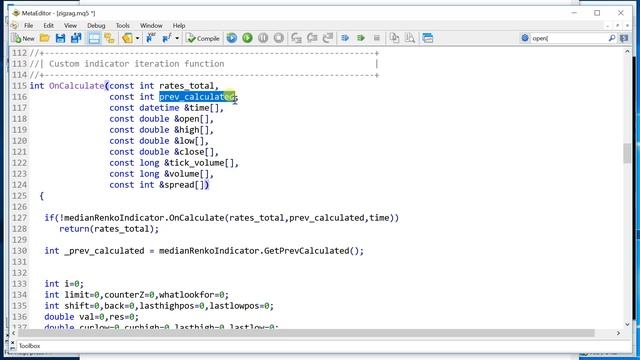Open the File menu
The image size is (640, 360).
29,25
